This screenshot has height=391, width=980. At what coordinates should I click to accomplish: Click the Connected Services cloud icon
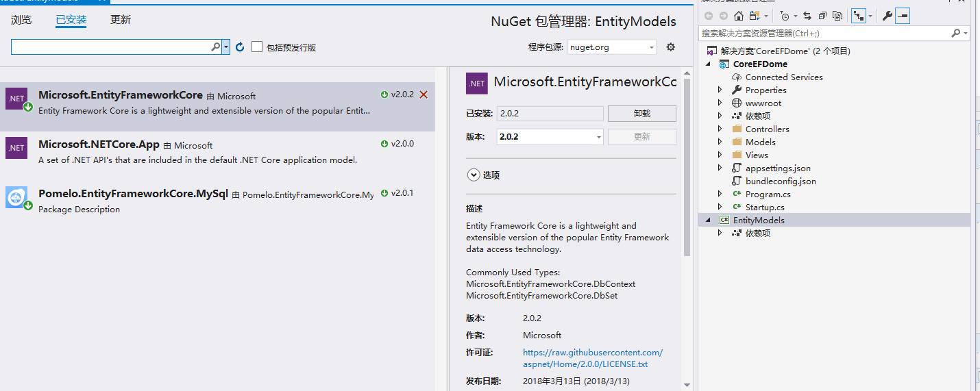pyautogui.click(x=737, y=77)
